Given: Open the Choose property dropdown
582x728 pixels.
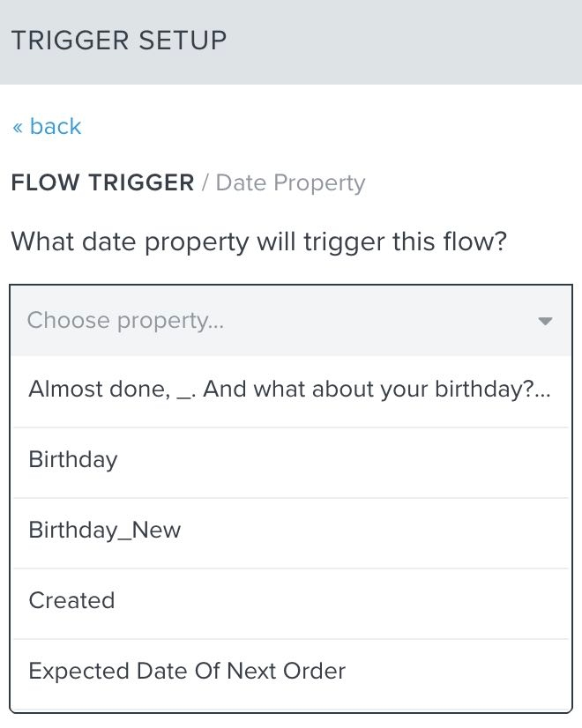Looking at the screenshot, I should pyautogui.click(x=290, y=321).
